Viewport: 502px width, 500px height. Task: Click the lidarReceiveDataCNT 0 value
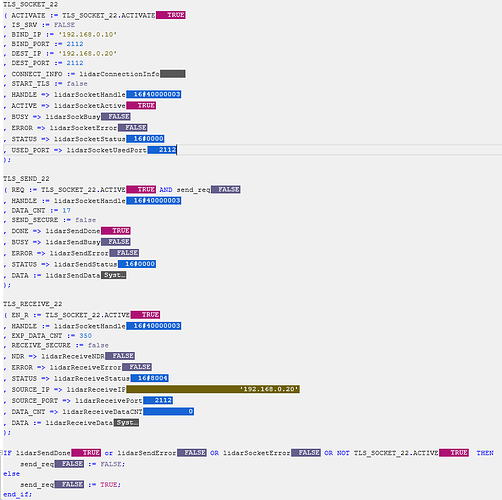coord(169,411)
